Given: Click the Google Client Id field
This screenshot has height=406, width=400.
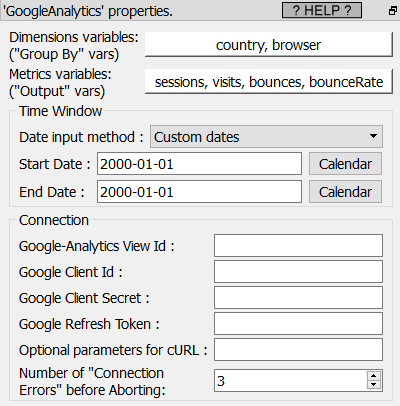Looking at the screenshot, I should coord(298,272).
